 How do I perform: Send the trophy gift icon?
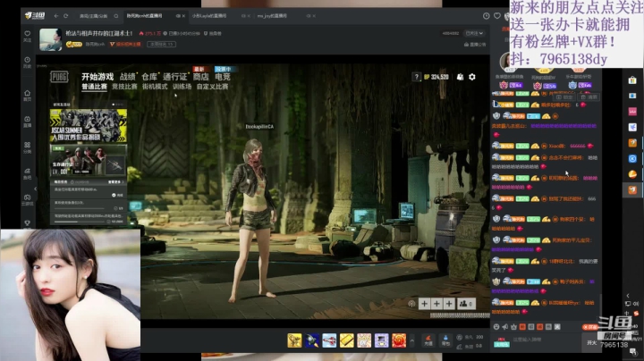(294, 340)
